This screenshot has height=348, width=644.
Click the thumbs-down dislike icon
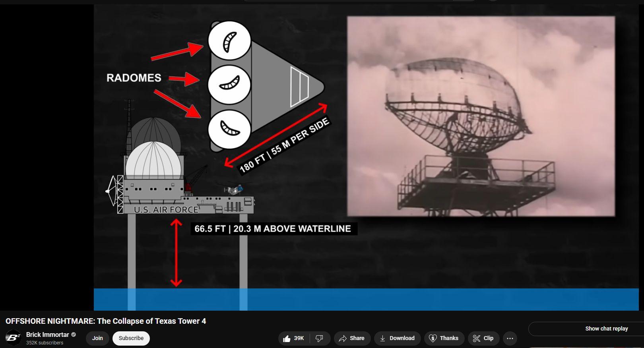319,338
